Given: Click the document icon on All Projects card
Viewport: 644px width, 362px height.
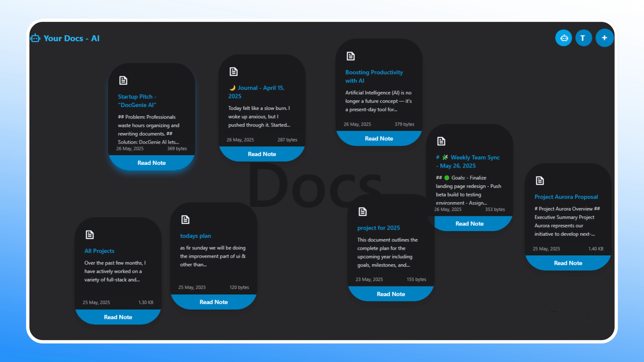Looking at the screenshot, I should click(90, 234).
